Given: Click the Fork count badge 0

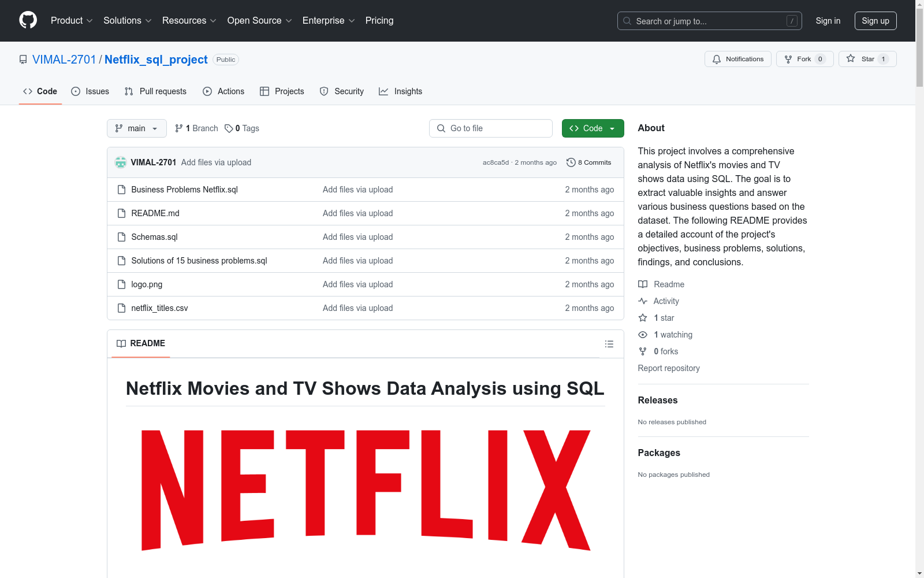Looking at the screenshot, I should (x=820, y=59).
